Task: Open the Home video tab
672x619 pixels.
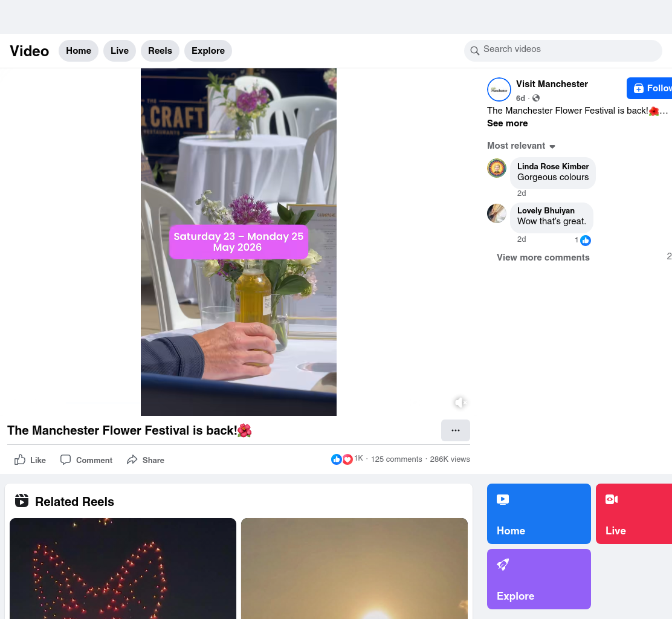Action: click(x=79, y=51)
